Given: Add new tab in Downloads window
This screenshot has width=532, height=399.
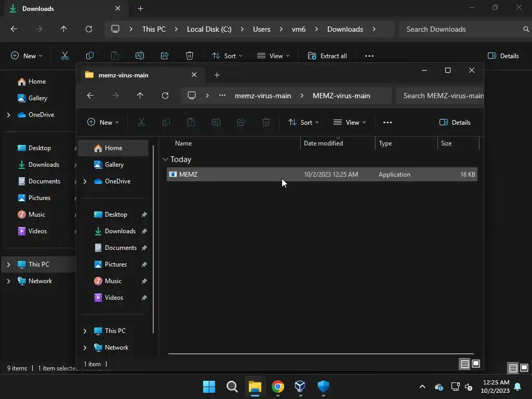Looking at the screenshot, I should coord(140,9).
